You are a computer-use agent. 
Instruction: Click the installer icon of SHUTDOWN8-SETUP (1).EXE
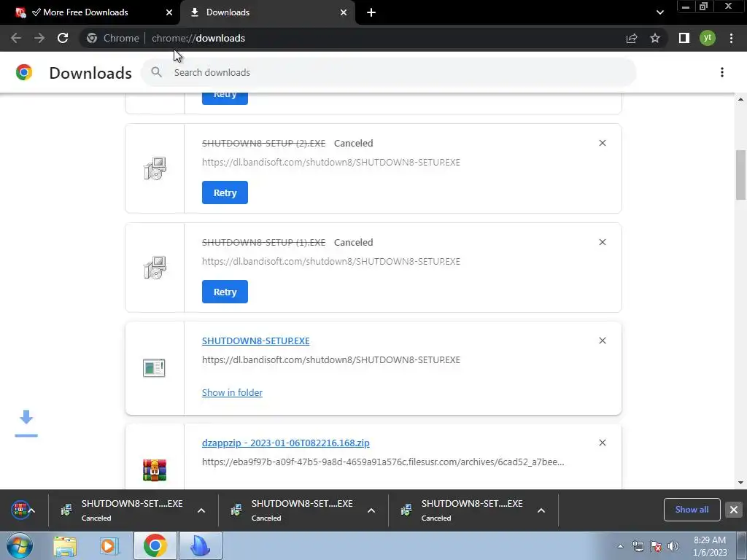pyautogui.click(x=155, y=267)
